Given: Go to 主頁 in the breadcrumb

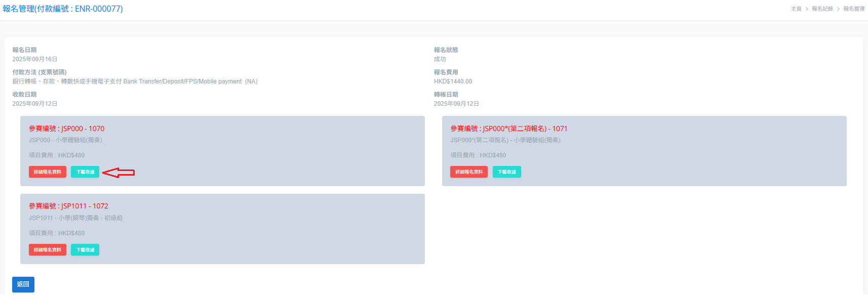Looking at the screenshot, I should pyautogui.click(x=796, y=9).
